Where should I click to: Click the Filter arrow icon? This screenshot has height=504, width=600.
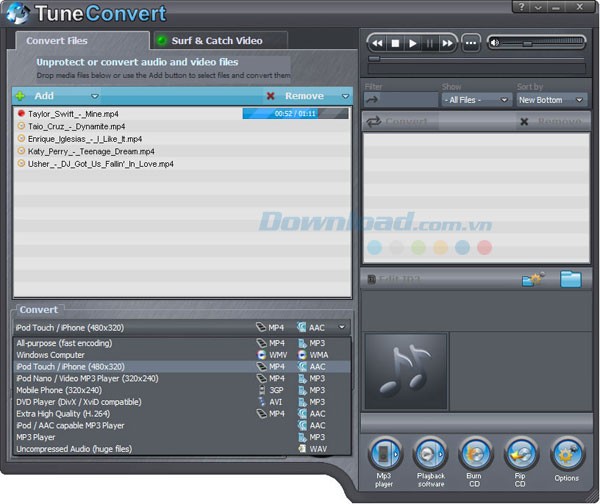[x=372, y=100]
